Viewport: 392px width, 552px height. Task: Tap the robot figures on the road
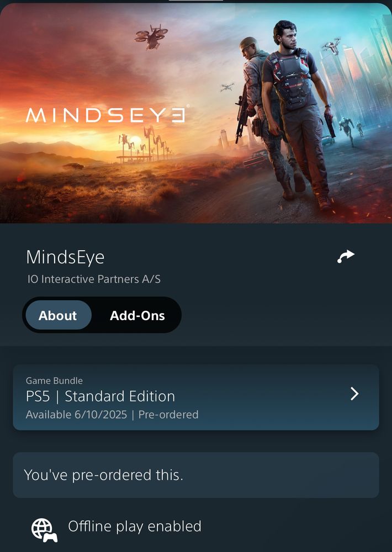click(351, 131)
